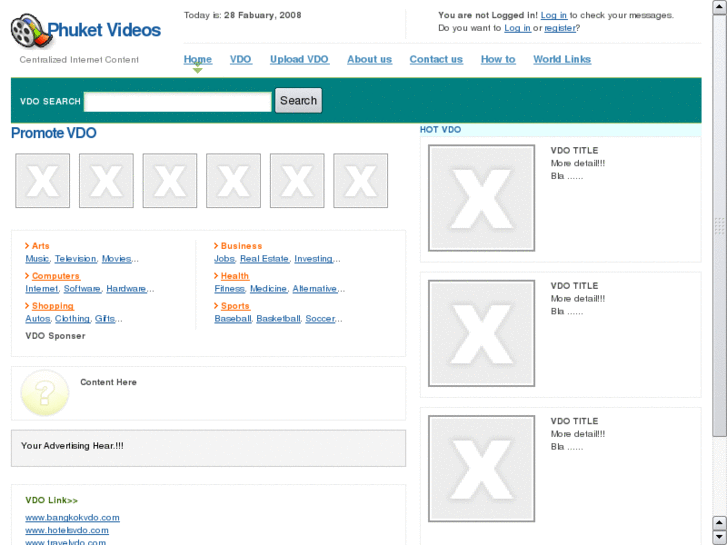Open the Contact us page

pyautogui.click(x=436, y=59)
